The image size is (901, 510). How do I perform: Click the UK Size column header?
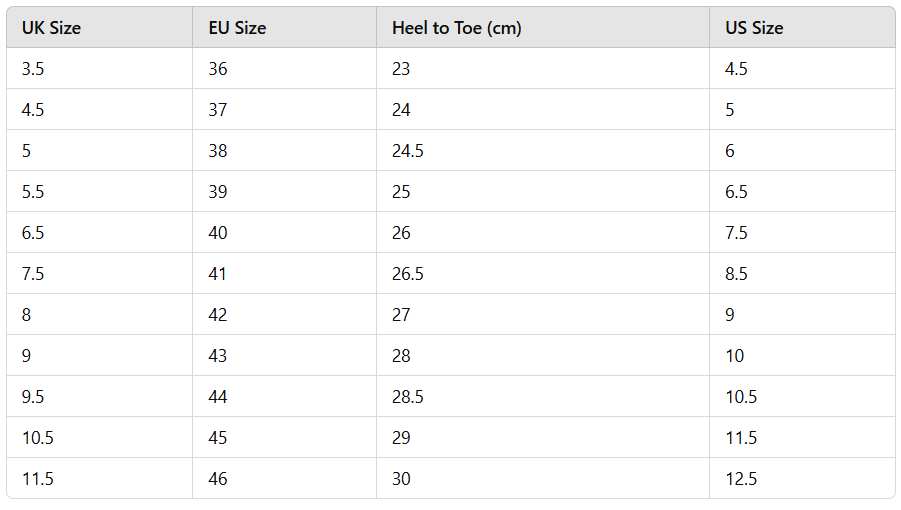pos(51,28)
